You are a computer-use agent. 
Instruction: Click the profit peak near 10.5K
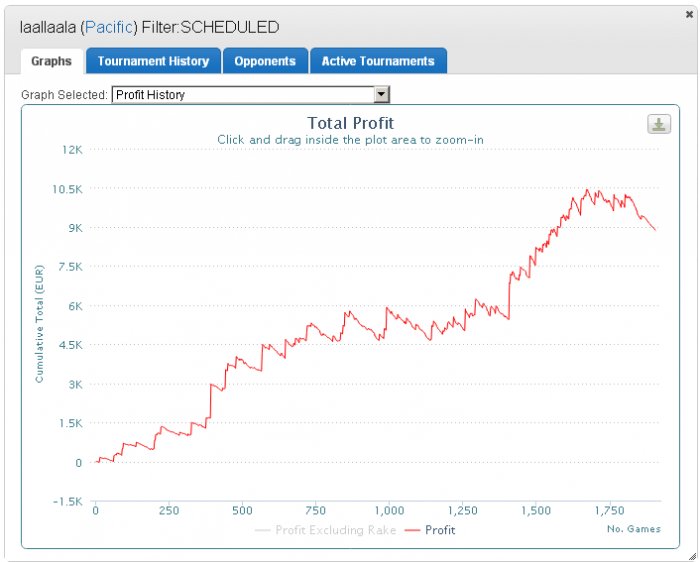[x=587, y=190]
